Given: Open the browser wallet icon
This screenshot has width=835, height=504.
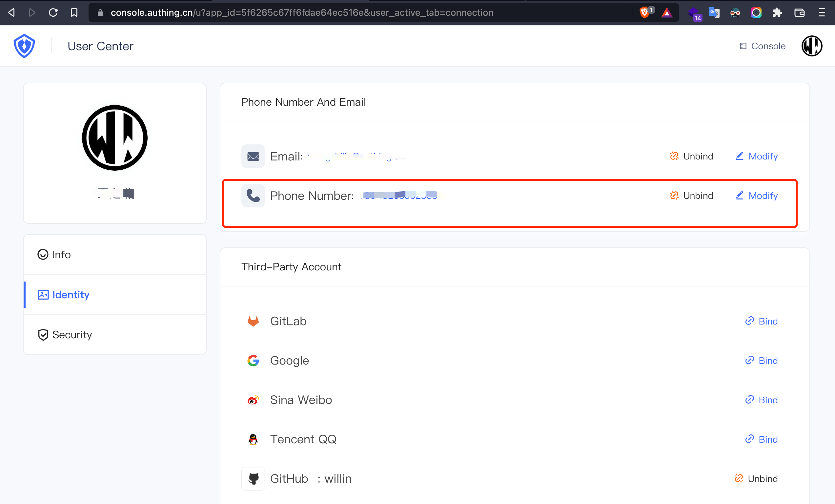Looking at the screenshot, I should click(x=799, y=12).
